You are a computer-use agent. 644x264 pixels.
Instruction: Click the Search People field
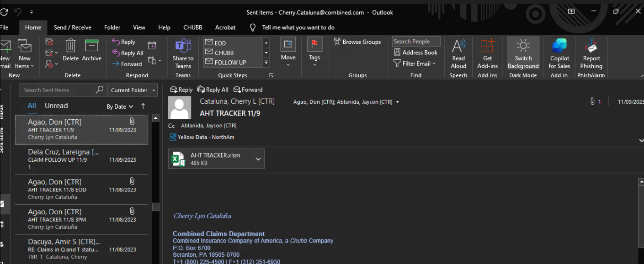tap(416, 42)
